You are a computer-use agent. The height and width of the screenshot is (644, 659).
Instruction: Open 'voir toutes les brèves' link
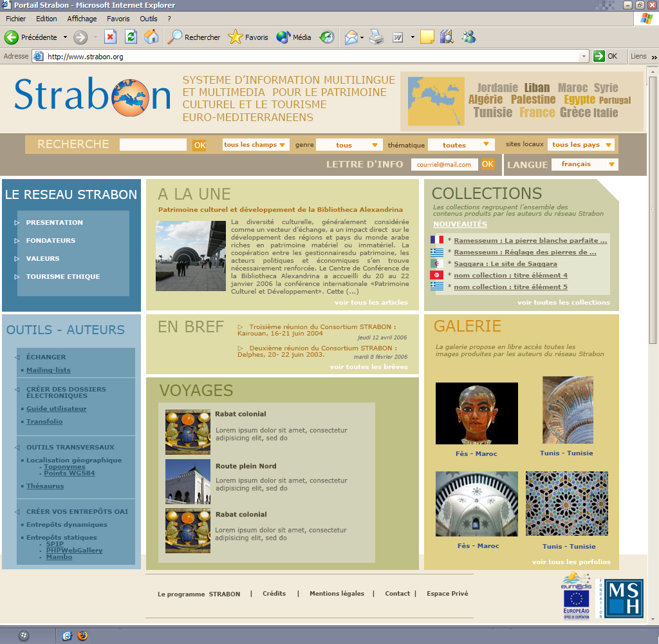369,366
